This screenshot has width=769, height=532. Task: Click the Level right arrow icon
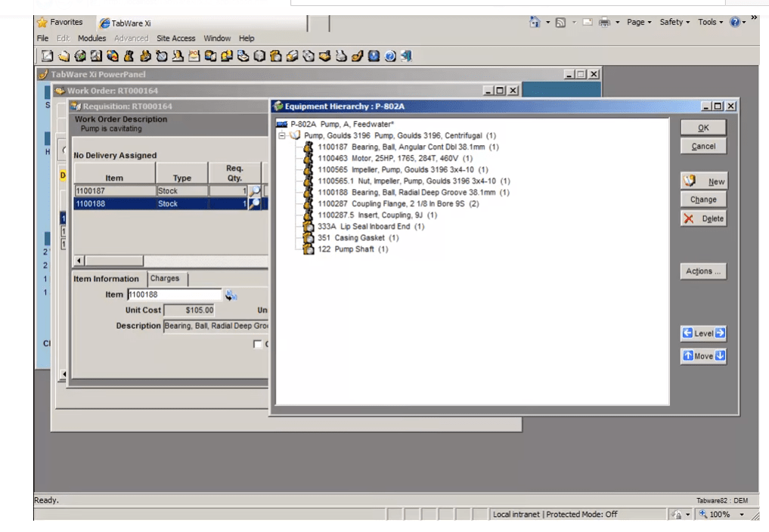(x=720, y=333)
